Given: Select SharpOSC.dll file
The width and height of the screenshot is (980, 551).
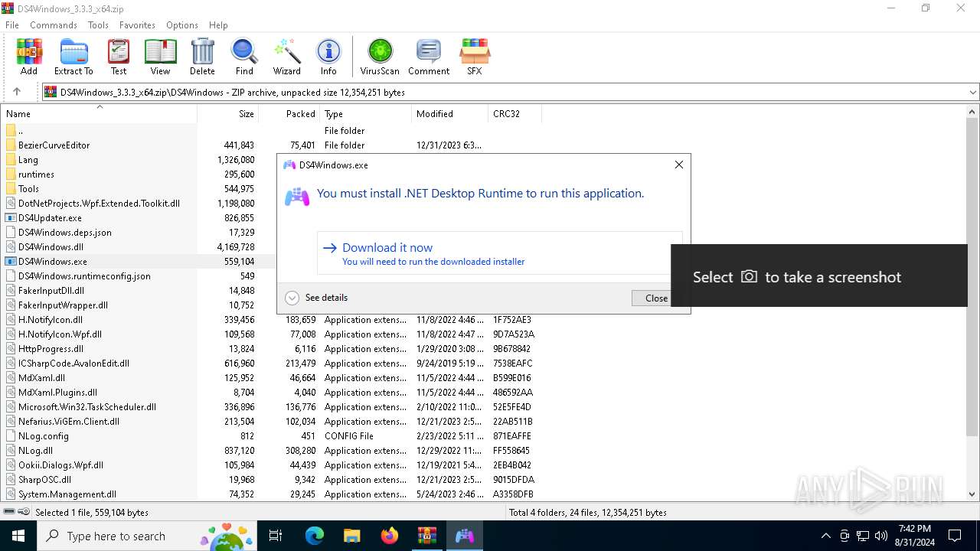Looking at the screenshot, I should pyautogui.click(x=44, y=480).
